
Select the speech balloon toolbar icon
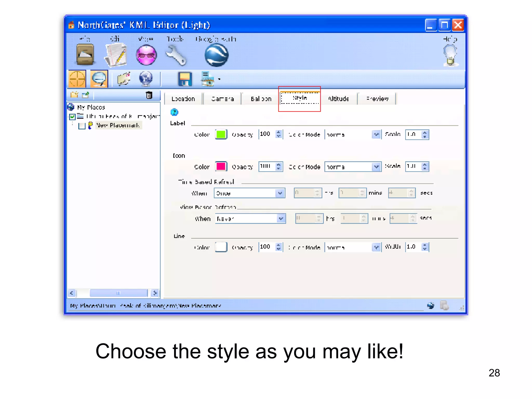pyautogui.click(x=99, y=79)
